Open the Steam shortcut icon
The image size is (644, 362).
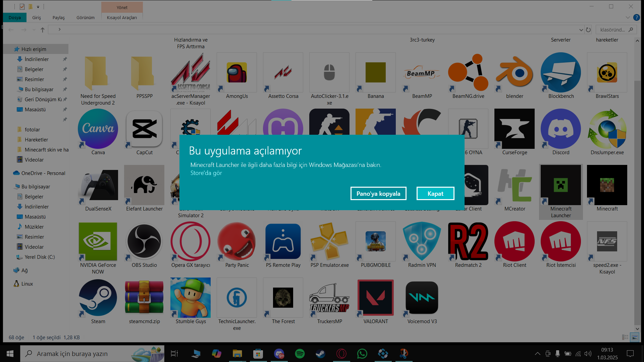(x=98, y=298)
